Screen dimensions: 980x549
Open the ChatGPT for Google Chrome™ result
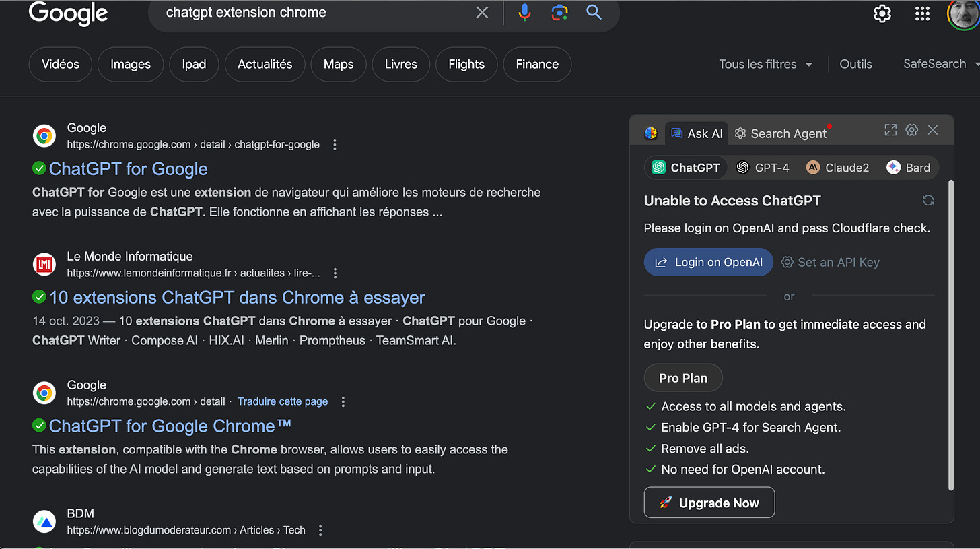click(170, 426)
